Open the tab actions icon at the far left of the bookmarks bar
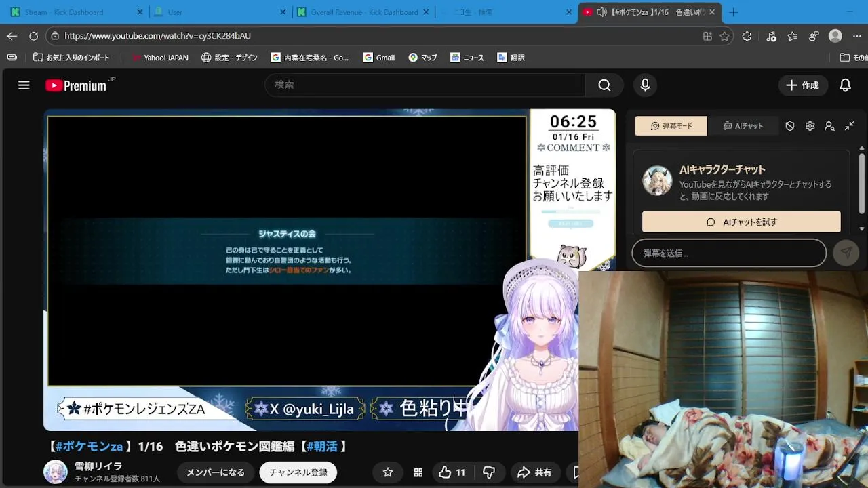868x488 pixels. (12, 58)
